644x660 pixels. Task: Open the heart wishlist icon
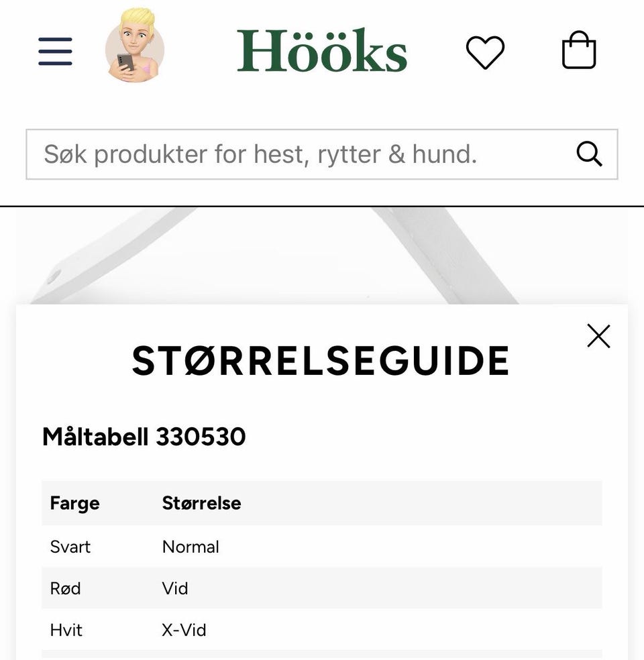point(485,52)
